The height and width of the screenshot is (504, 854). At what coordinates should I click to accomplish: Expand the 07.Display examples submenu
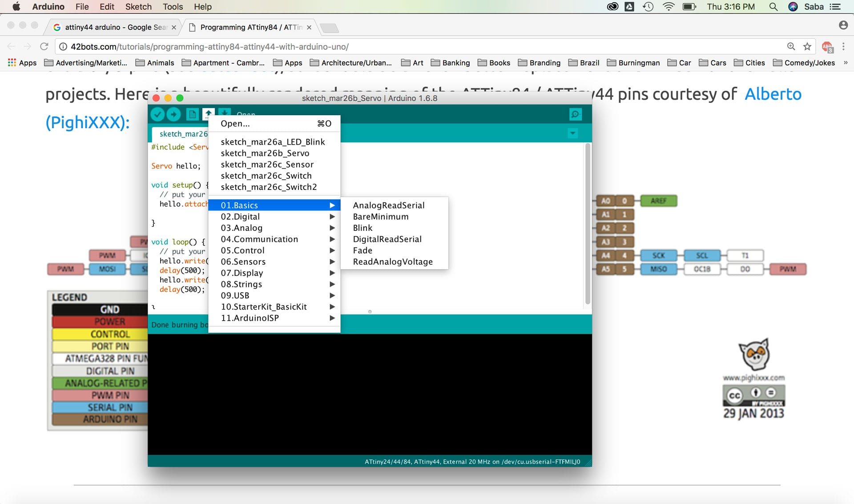[274, 273]
